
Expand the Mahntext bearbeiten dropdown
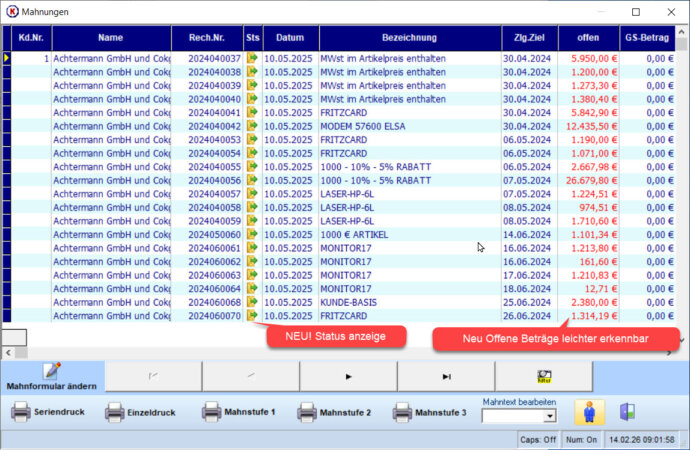pyautogui.click(x=549, y=416)
